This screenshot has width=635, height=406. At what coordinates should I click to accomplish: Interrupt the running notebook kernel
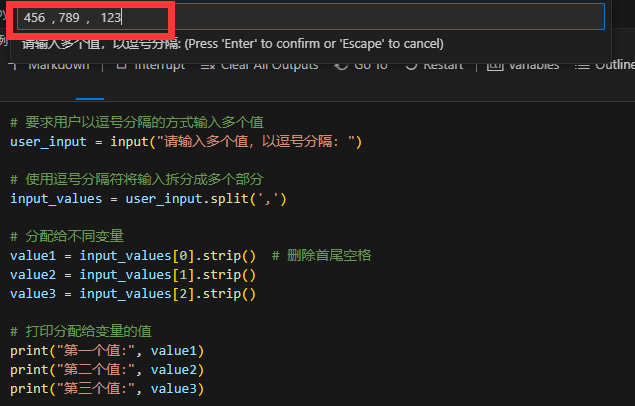[151, 66]
